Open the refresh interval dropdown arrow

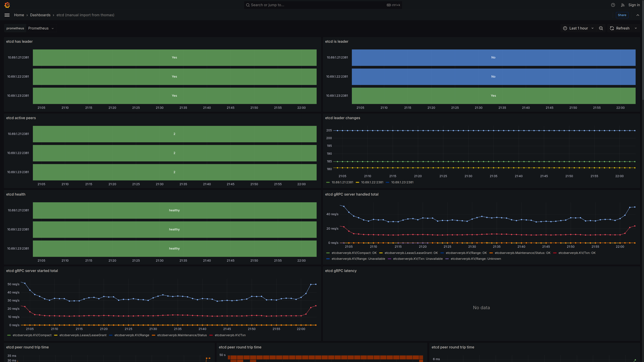click(636, 28)
